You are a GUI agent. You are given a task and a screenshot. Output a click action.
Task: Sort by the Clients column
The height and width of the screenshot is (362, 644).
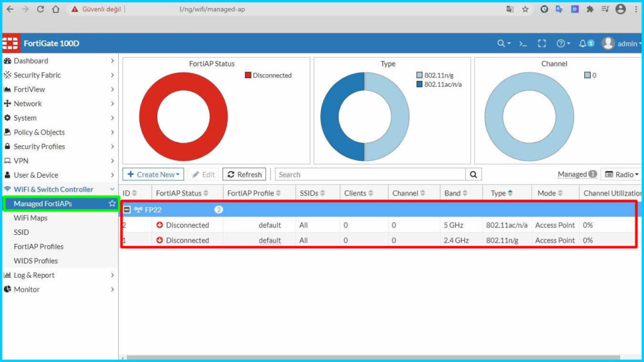tap(358, 194)
